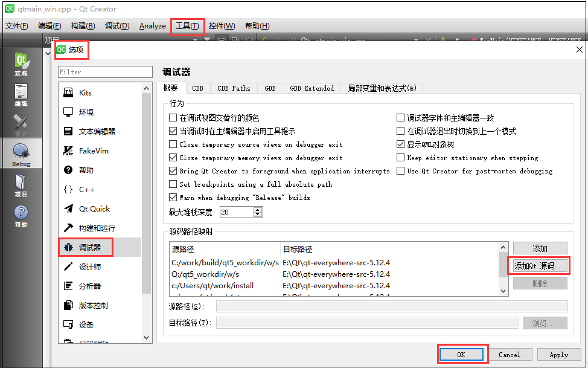Viewport: 588px width, 368px height.
Task: Select the 版本控制 category icon
Action: click(68, 305)
